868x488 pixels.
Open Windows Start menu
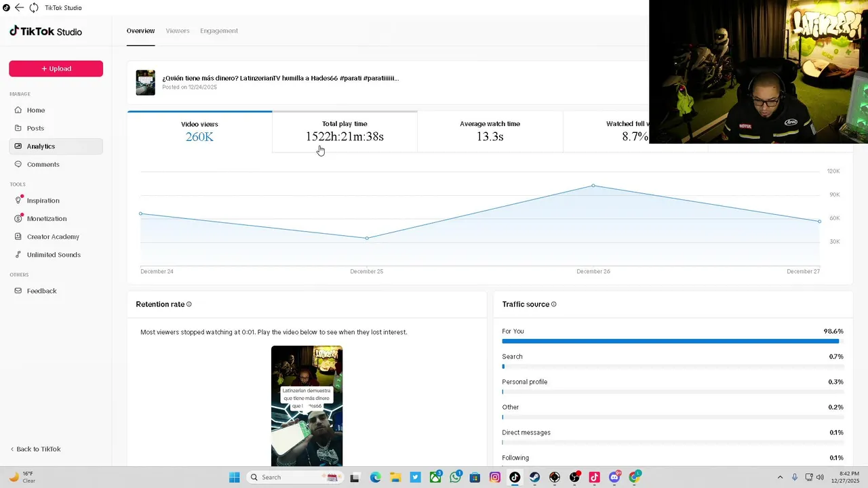pyautogui.click(x=234, y=477)
